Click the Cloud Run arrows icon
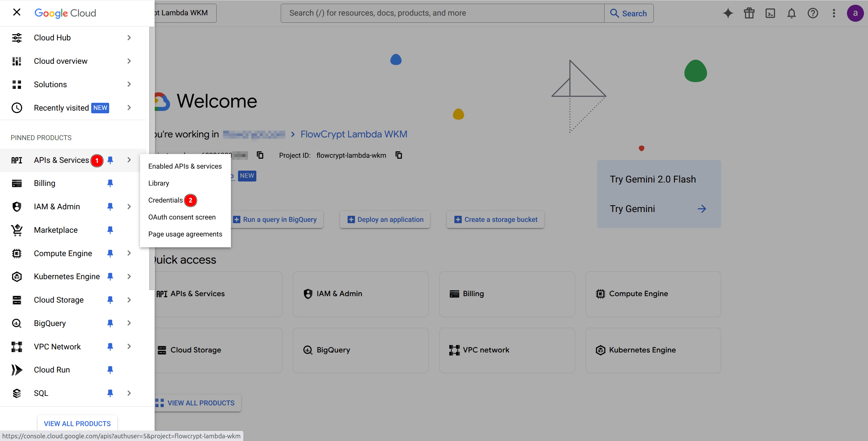Screen dimensions: 868x441 (x=17, y=370)
